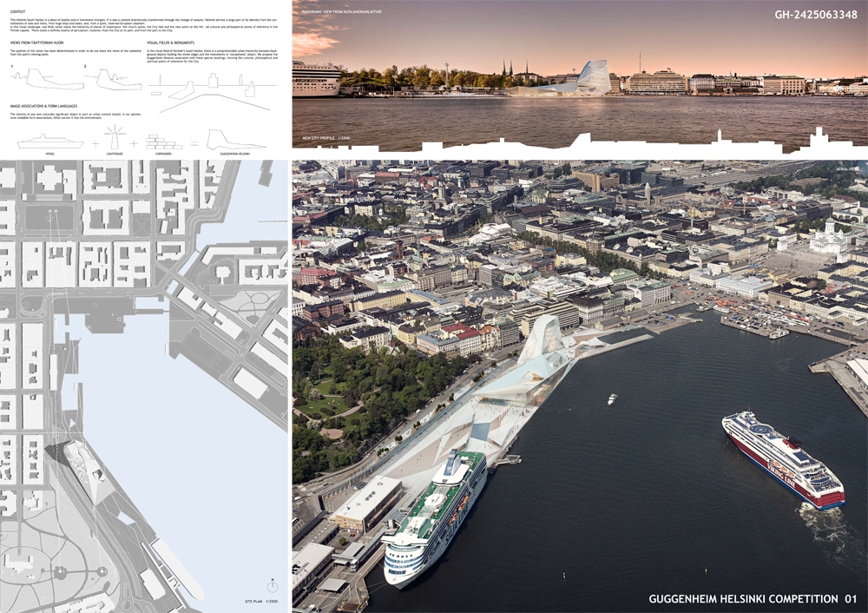Viewport: 868px width, 613px height.
Task: Click the plus sign between vessel and lighthouse
Action: pos(95,142)
